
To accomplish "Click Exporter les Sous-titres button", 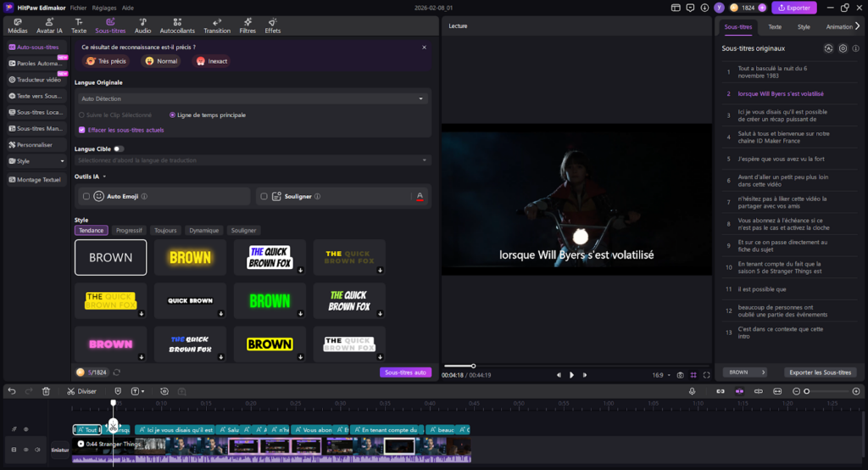I will 821,372.
